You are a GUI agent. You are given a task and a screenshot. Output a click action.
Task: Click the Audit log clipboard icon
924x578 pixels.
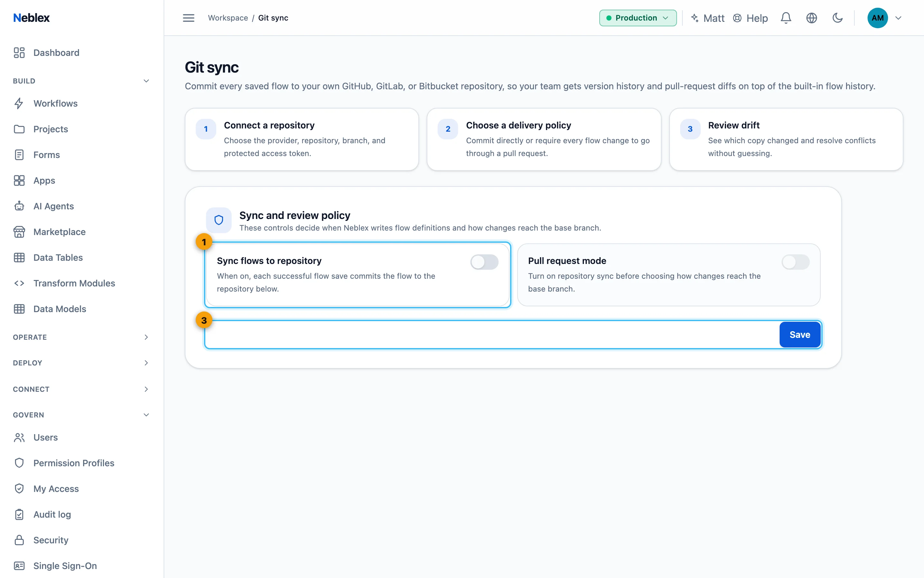[x=19, y=514]
